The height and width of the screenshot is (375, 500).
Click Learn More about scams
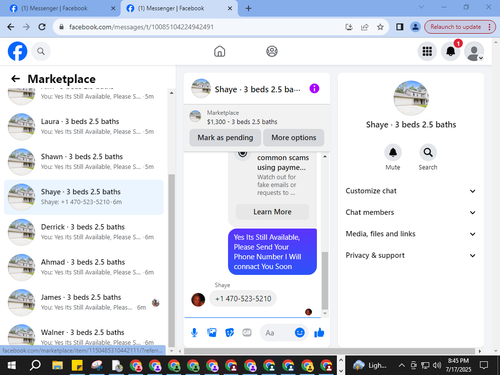pos(272,212)
